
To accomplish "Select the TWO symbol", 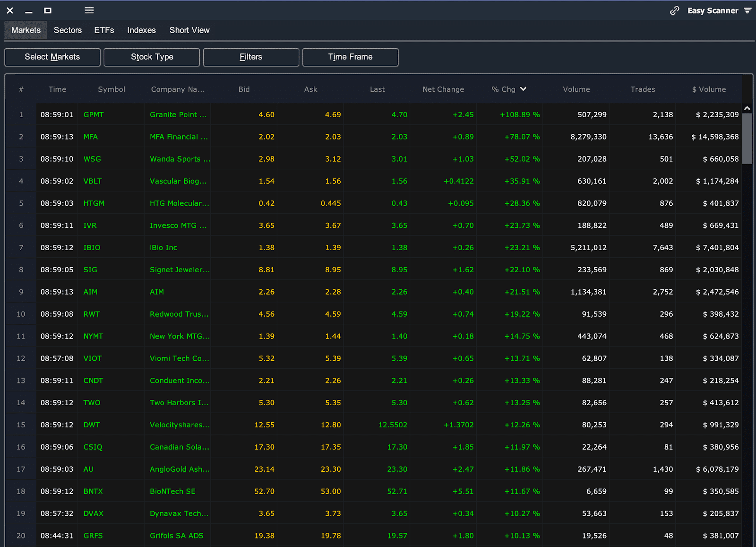I will point(92,403).
